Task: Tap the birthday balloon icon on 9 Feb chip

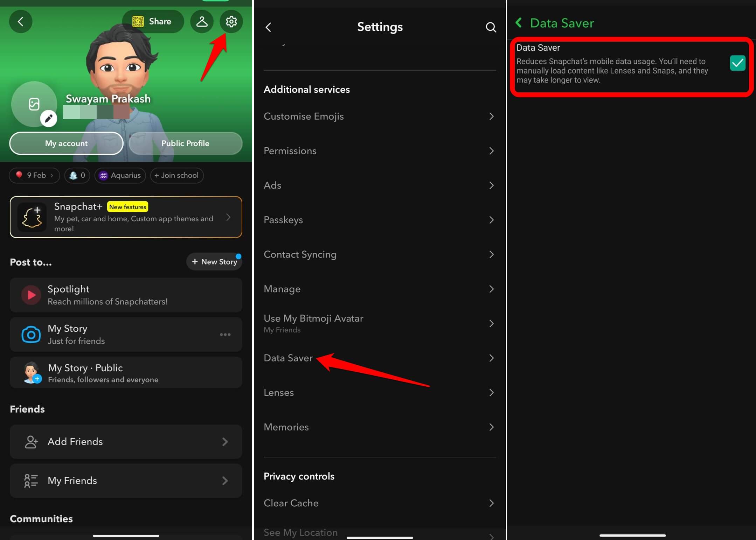Action: (19, 175)
